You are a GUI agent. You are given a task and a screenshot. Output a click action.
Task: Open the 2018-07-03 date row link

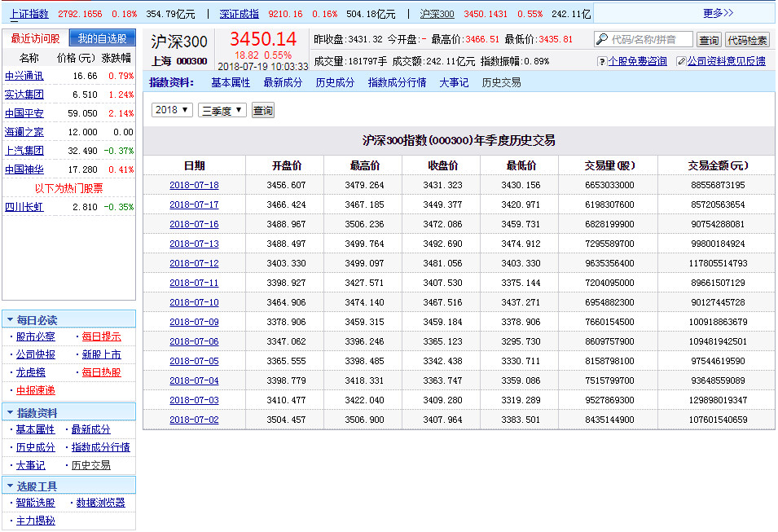[194, 400]
